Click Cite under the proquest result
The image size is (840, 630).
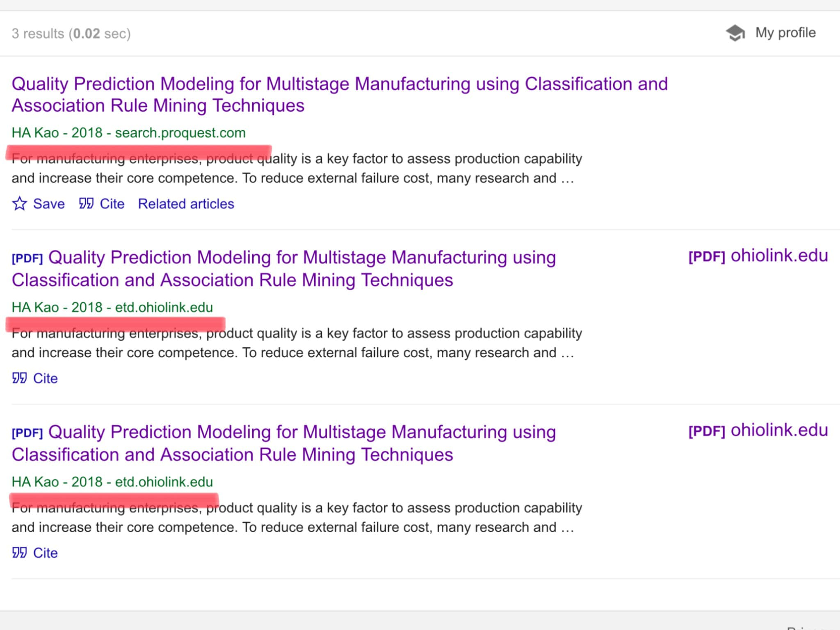pos(112,204)
